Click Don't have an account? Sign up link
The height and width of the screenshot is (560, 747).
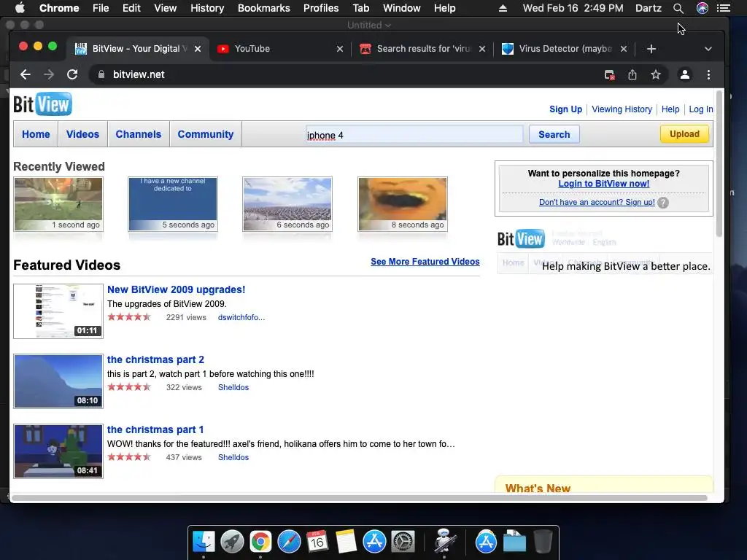click(x=597, y=202)
